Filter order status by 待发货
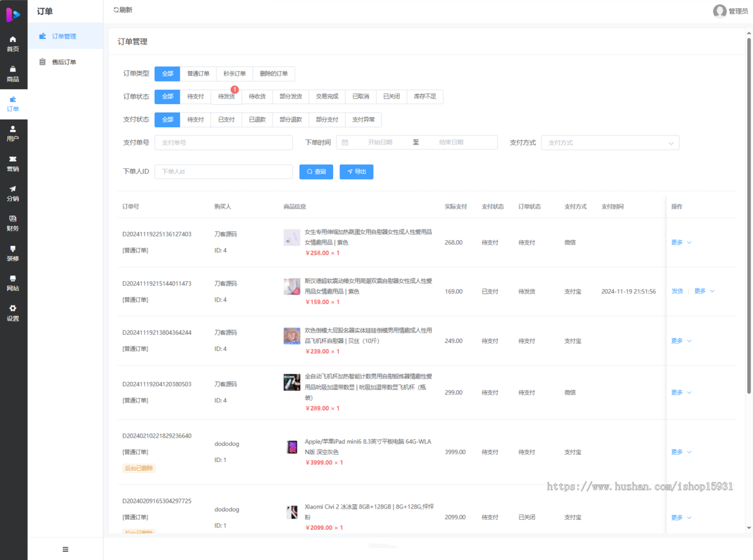 (226, 97)
